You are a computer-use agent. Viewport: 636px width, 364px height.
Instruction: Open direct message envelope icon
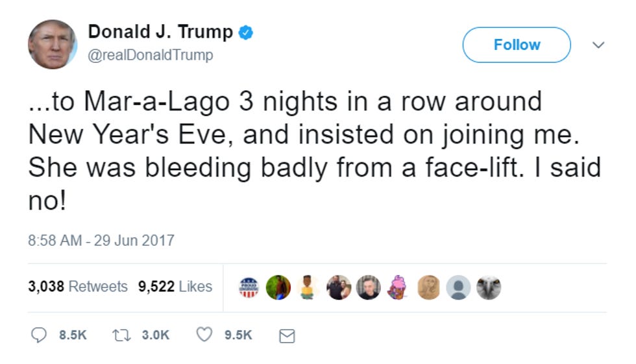click(x=287, y=335)
